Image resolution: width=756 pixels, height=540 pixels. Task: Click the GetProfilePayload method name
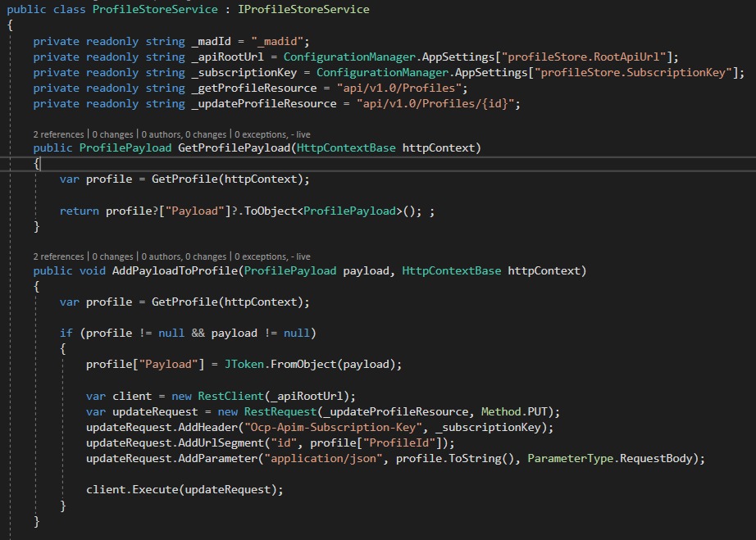click(x=235, y=147)
